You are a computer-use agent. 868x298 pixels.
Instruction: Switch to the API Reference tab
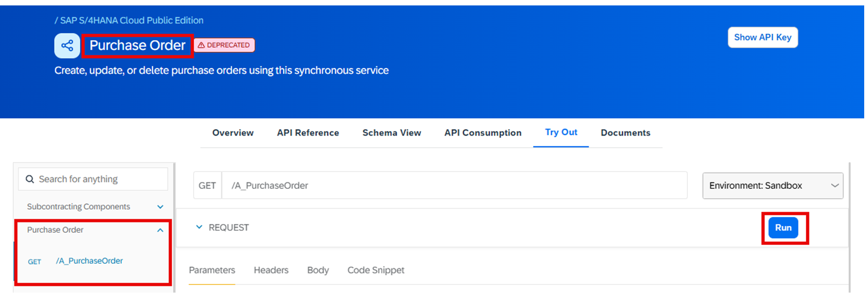point(308,132)
